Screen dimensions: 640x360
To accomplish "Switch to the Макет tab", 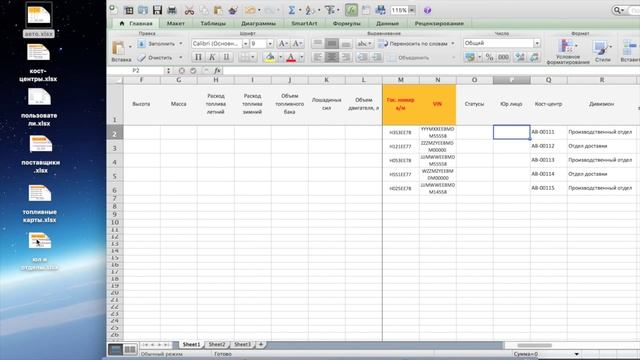I will click(176, 23).
